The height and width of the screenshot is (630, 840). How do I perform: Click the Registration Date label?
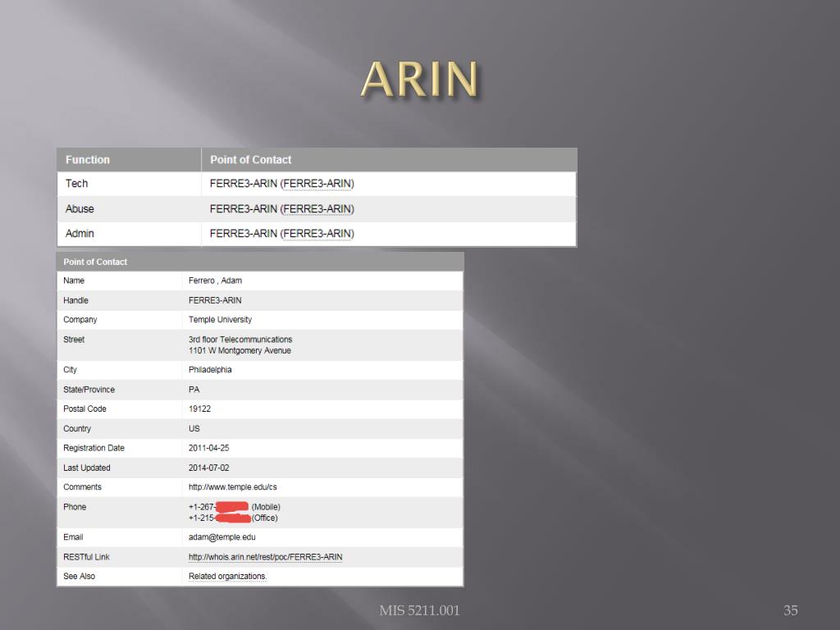tap(94, 448)
